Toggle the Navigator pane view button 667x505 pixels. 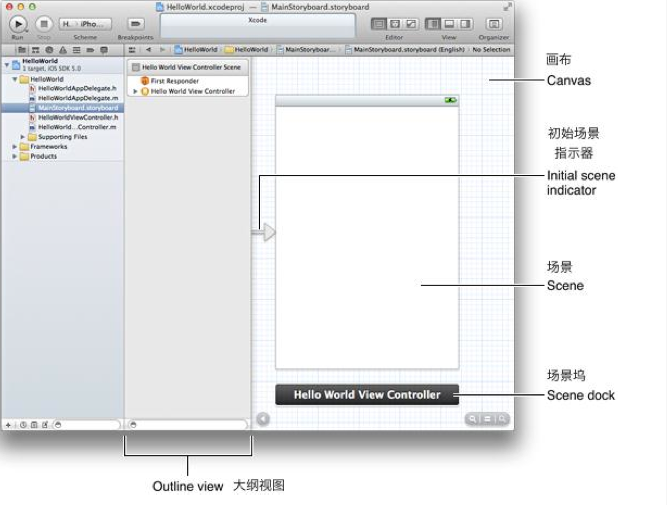click(433, 24)
